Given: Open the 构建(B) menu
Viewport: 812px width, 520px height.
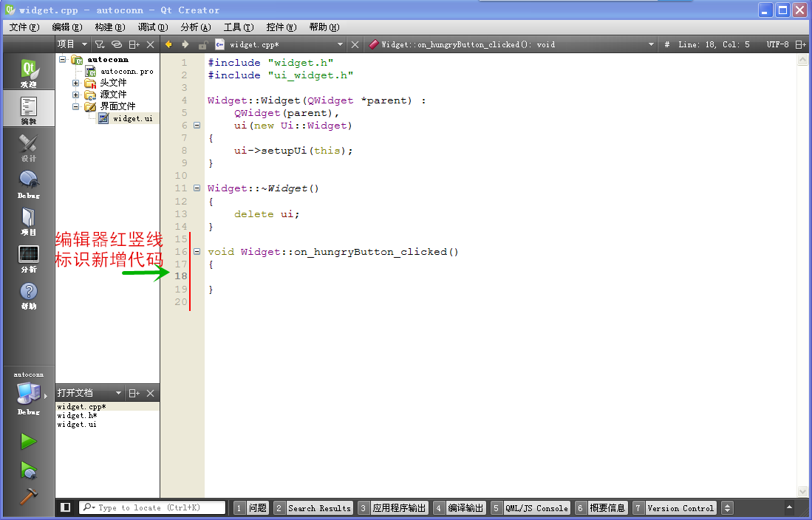Looking at the screenshot, I should click(110, 27).
